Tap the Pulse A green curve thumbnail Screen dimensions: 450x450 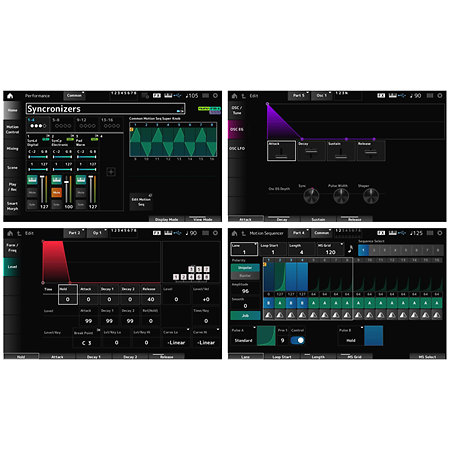(x=266, y=336)
